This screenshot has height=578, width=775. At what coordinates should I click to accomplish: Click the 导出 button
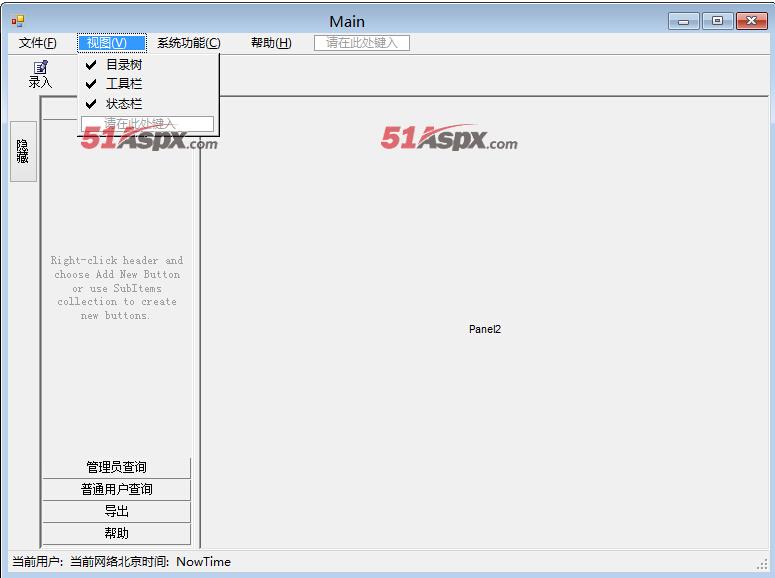point(117,511)
